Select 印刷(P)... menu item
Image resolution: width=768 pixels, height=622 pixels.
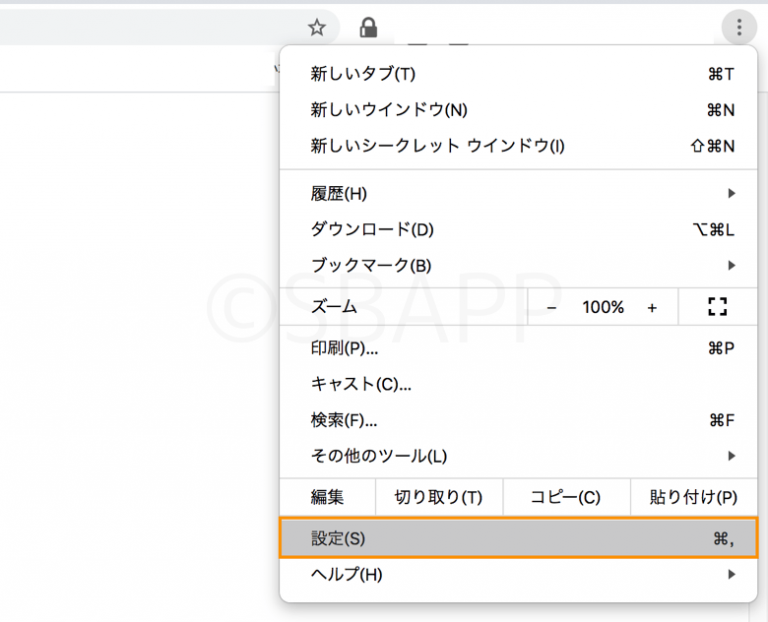click(x=520, y=348)
